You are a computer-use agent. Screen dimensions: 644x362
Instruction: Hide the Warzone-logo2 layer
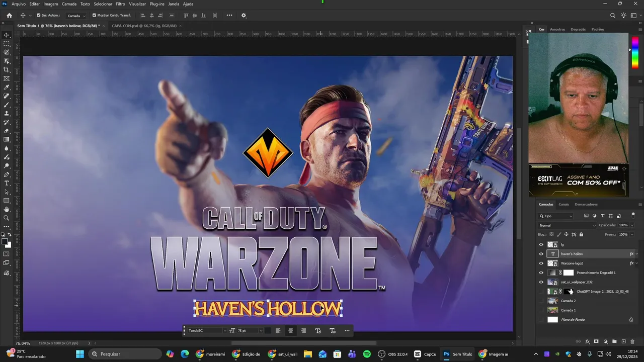[x=541, y=263]
